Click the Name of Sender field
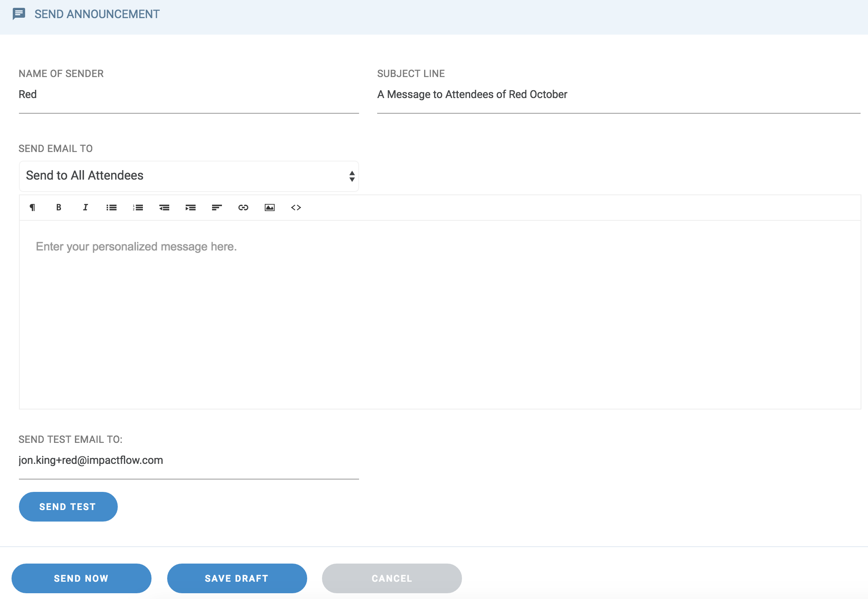The image size is (868, 599). click(x=189, y=95)
